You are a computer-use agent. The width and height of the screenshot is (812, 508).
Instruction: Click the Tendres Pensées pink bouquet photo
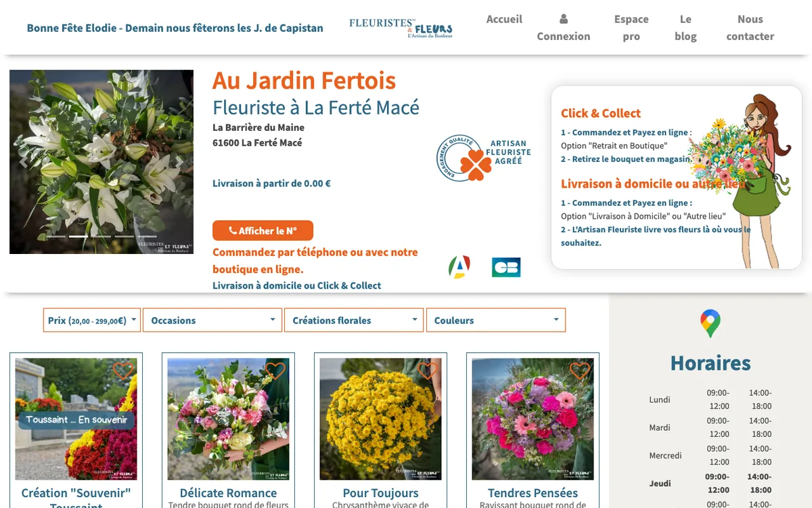533,419
